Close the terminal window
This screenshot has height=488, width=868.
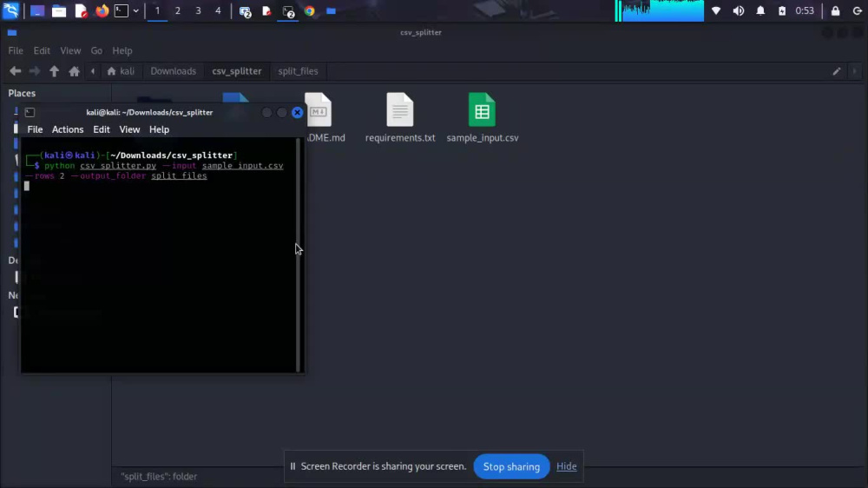297,112
